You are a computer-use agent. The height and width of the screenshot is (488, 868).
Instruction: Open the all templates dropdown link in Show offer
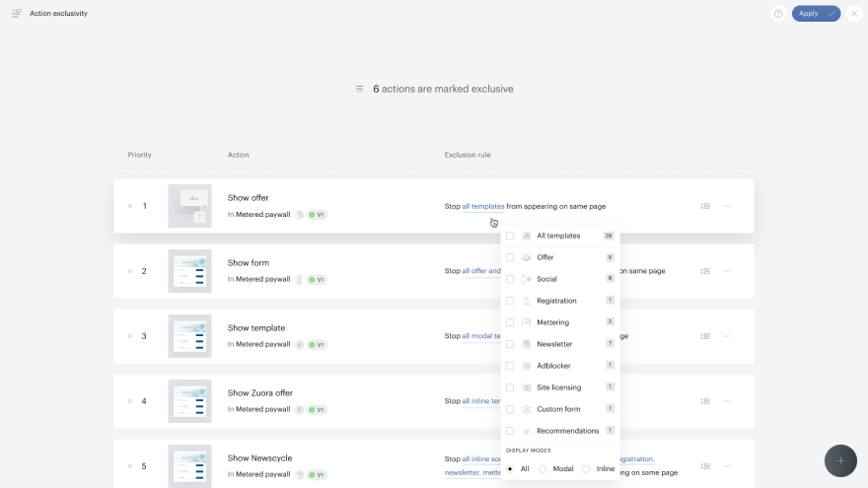pos(483,206)
